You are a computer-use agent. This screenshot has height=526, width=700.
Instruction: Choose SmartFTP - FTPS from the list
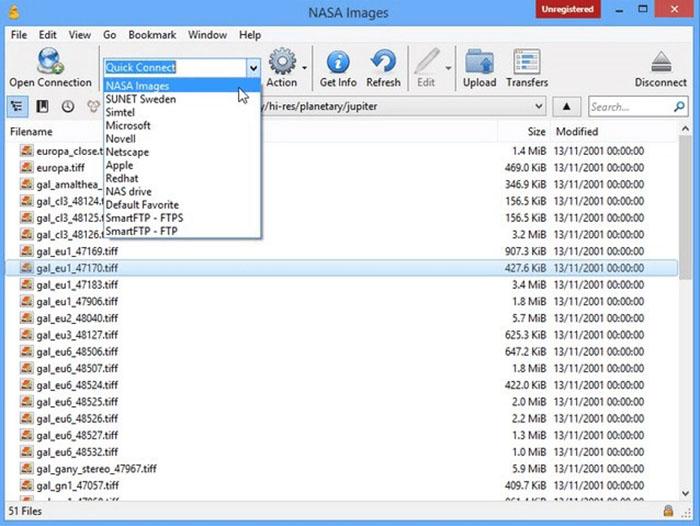point(182,218)
